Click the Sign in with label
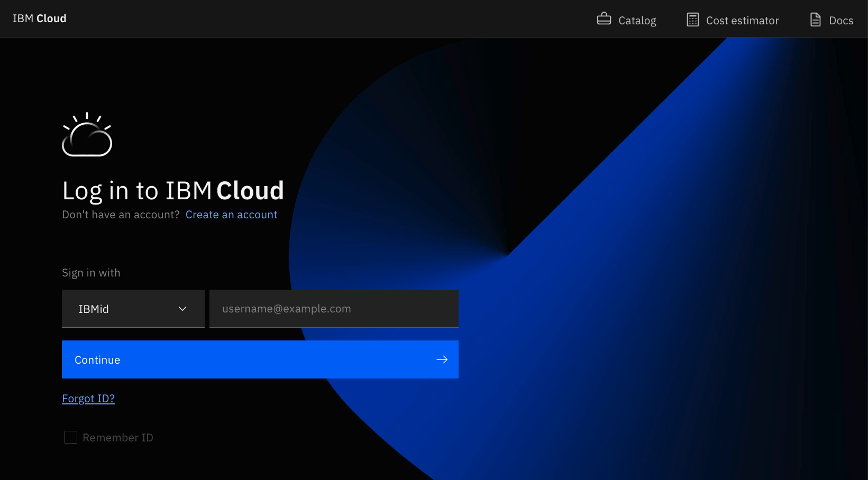Image resolution: width=868 pixels, height=480 pixels. 91,273
